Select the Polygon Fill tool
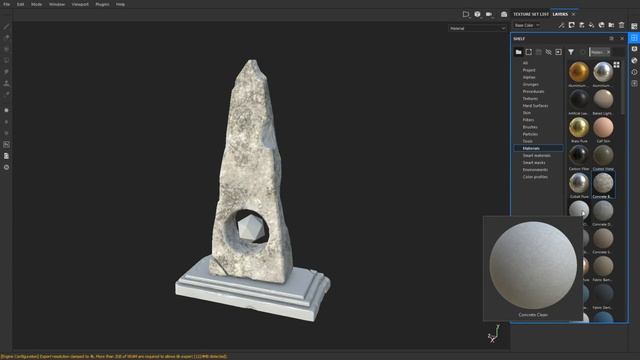The image size is (640, 360). 6,60
